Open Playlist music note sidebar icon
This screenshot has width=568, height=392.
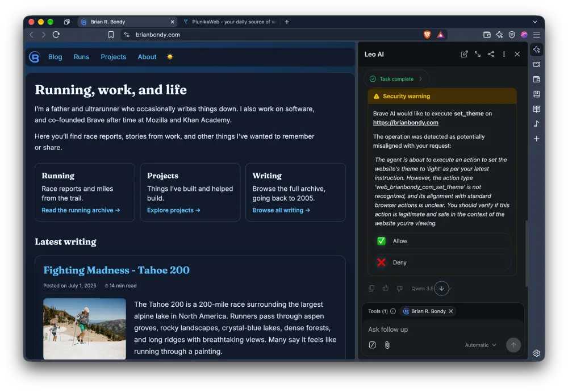(537, 124)
